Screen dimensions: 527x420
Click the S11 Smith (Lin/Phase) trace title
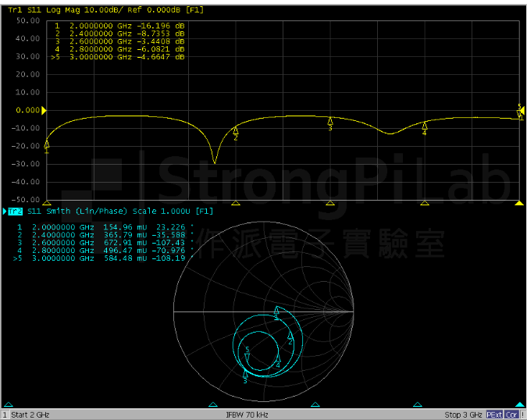(120, 212)
